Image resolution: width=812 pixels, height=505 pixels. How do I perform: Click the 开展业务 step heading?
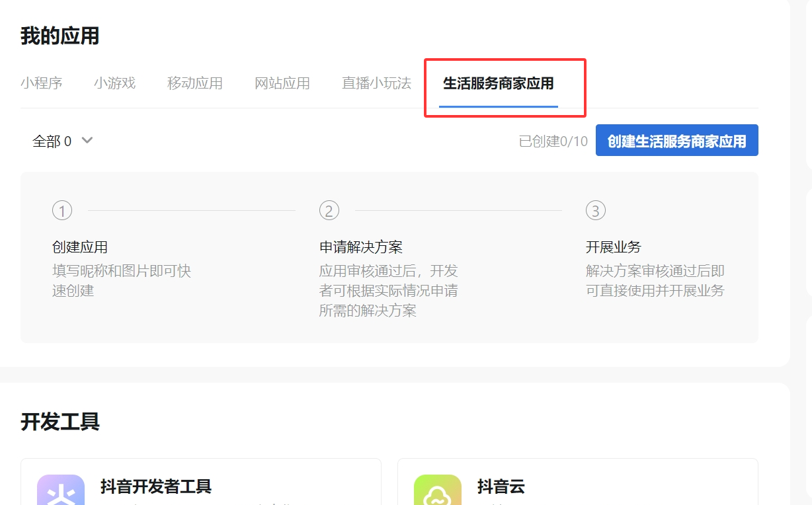[614, 247]
